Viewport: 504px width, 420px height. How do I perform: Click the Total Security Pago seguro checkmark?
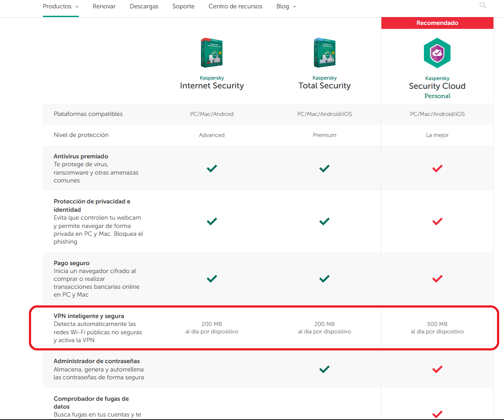[x=324, y=279]
